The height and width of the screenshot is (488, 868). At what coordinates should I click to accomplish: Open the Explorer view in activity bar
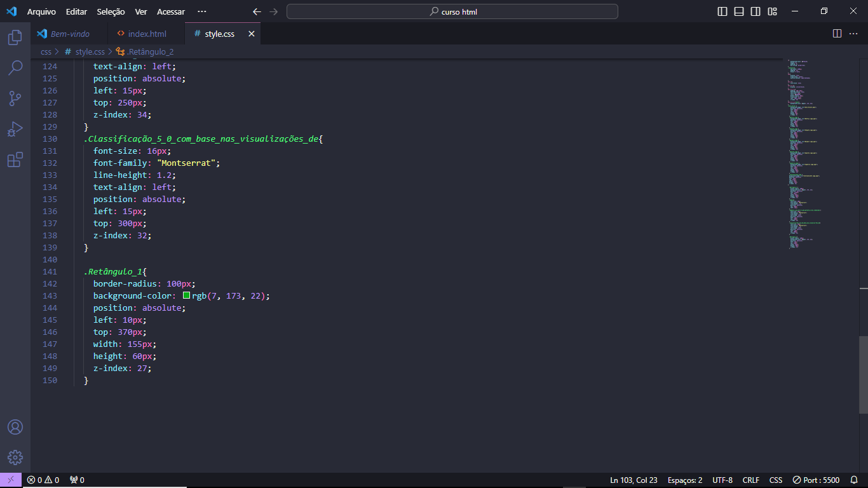15,37
